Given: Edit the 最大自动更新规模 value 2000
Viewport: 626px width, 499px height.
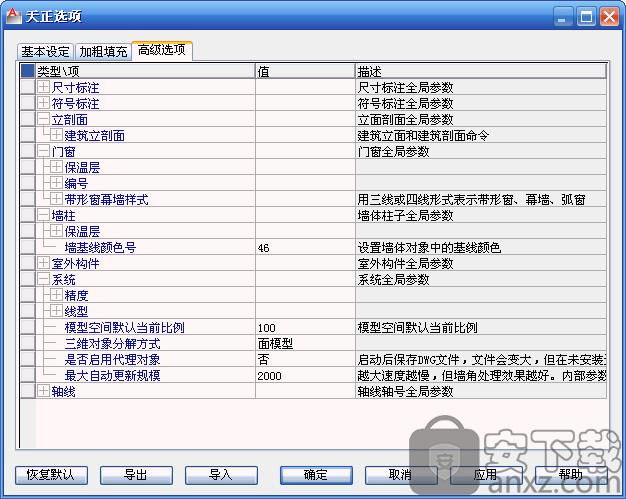Looking at the screenshot, I should (x=305, y=375).
